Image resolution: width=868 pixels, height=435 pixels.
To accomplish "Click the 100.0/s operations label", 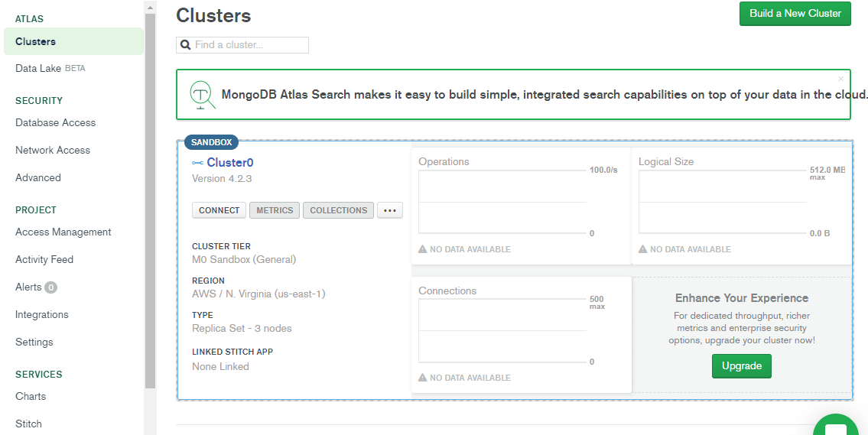I will pyautogui.click(x=603, y=170).
